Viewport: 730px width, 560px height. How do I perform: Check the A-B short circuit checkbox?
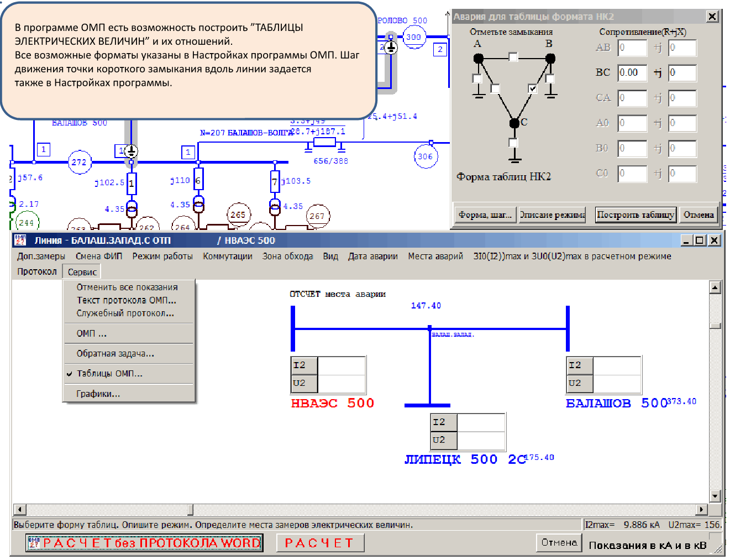513,57
